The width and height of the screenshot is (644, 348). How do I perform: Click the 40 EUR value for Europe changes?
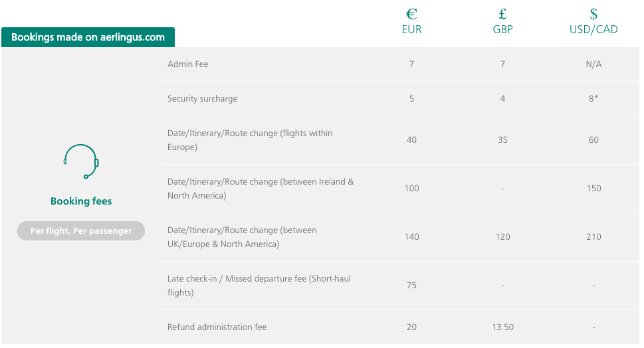pyautogui.click(x=411, y=140)
